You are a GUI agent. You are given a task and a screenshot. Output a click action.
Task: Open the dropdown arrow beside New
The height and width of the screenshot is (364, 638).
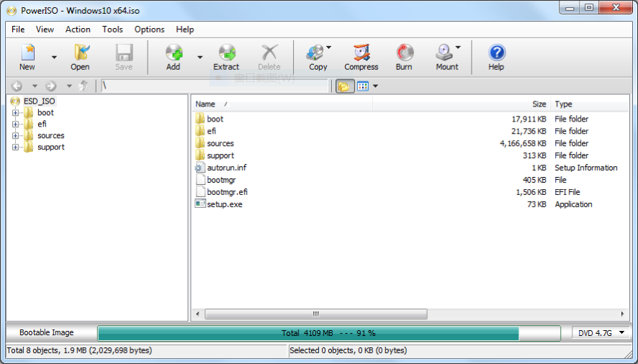[x=54, y=58]
